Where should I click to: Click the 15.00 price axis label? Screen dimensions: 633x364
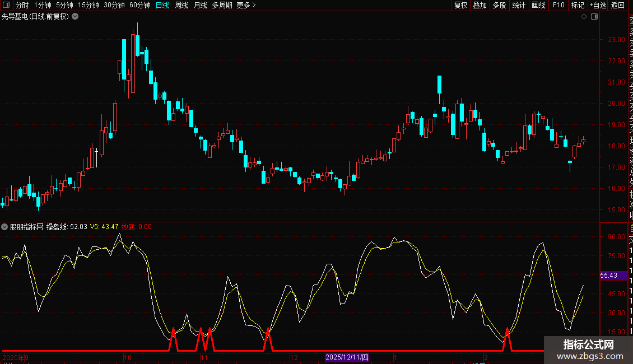tap(616, 210)
